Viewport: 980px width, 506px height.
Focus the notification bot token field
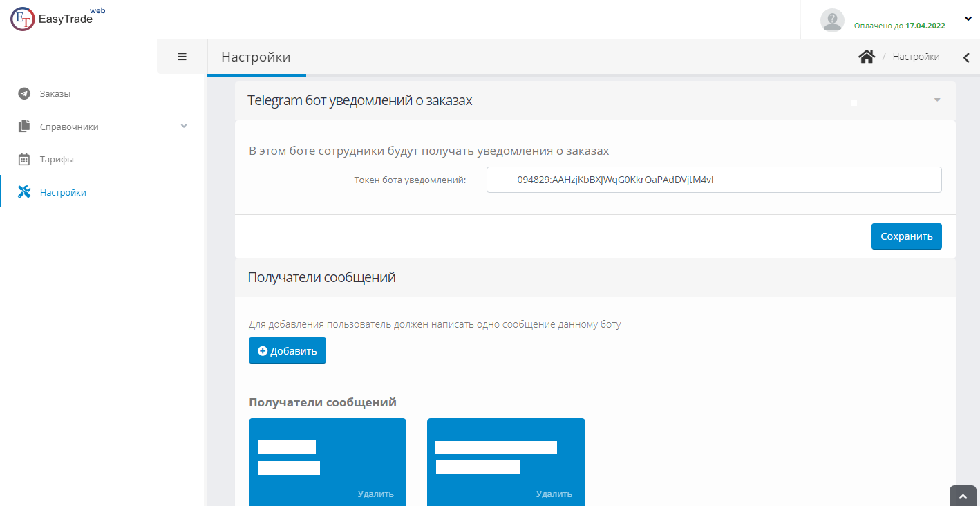pyautogui.click(x=714, y=180)
